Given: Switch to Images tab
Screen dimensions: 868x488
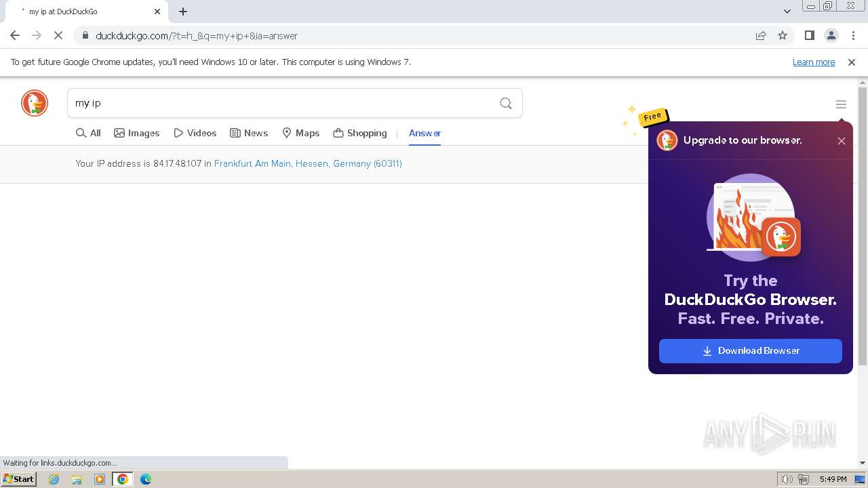Looking at the screenshot, I should pos(136,133).
